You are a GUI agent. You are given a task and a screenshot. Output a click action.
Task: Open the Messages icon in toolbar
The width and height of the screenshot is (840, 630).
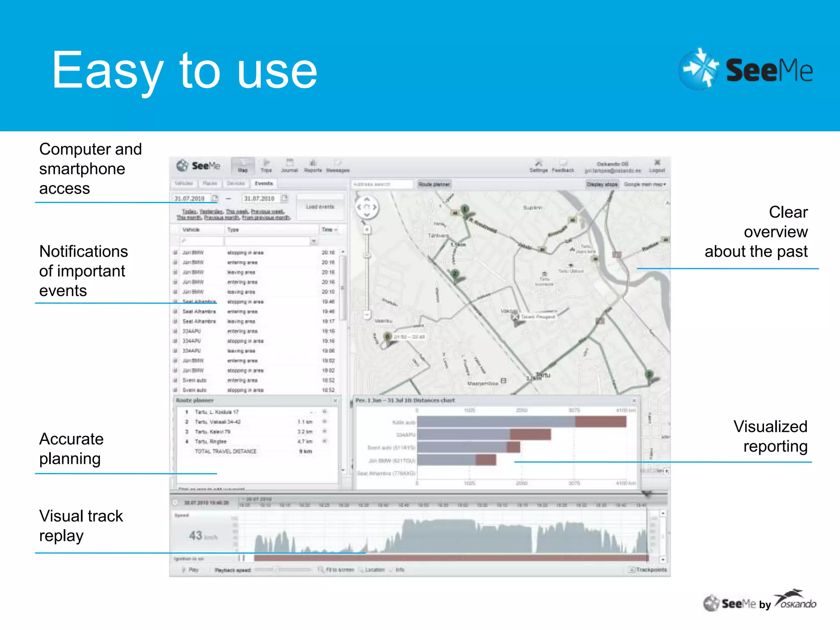pos(338,165)
